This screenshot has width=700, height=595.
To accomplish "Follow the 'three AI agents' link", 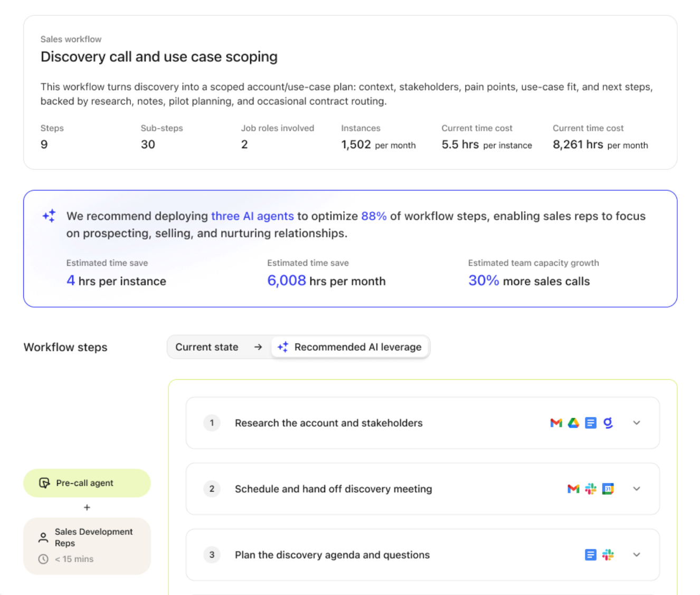I will (x=252, y=216).
